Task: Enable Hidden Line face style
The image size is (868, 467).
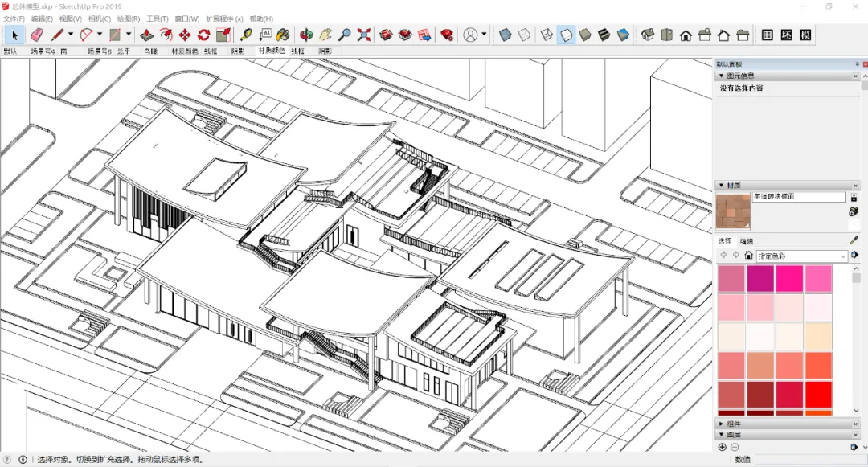Action: click(x=566, y=35)
